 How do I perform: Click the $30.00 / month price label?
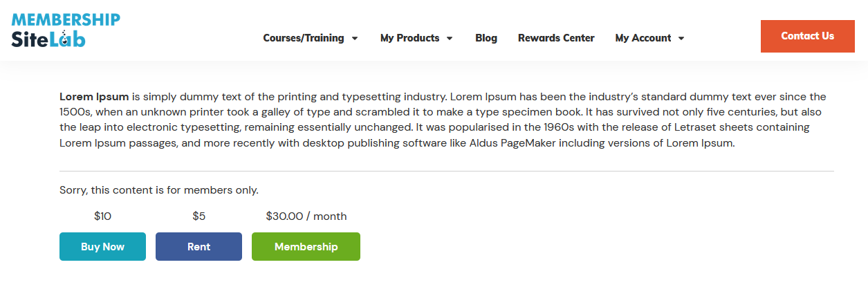click(x=306, y=216)
